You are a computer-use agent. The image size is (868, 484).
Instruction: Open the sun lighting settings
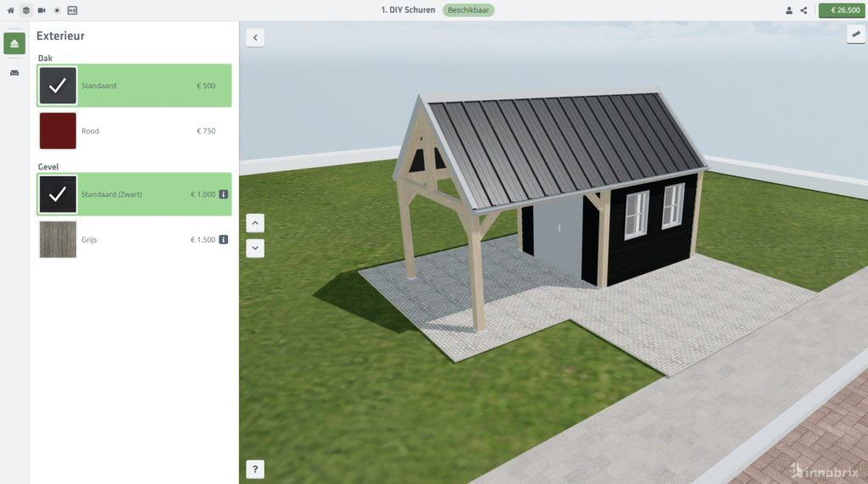tap(57, 10)
